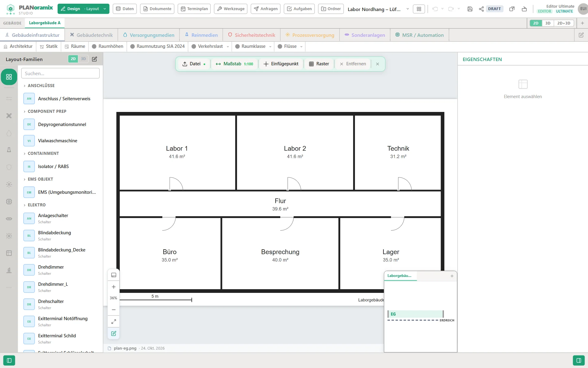Open the layout grid icon beside project name
The height and width of the screenshot is (368, 588).
click(x=419, y=9)
